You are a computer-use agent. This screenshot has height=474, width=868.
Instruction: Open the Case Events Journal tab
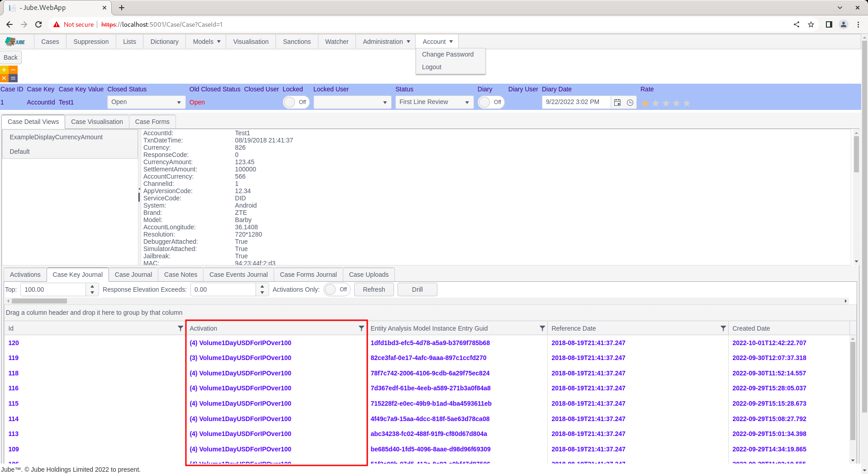[x=238, y=275]
